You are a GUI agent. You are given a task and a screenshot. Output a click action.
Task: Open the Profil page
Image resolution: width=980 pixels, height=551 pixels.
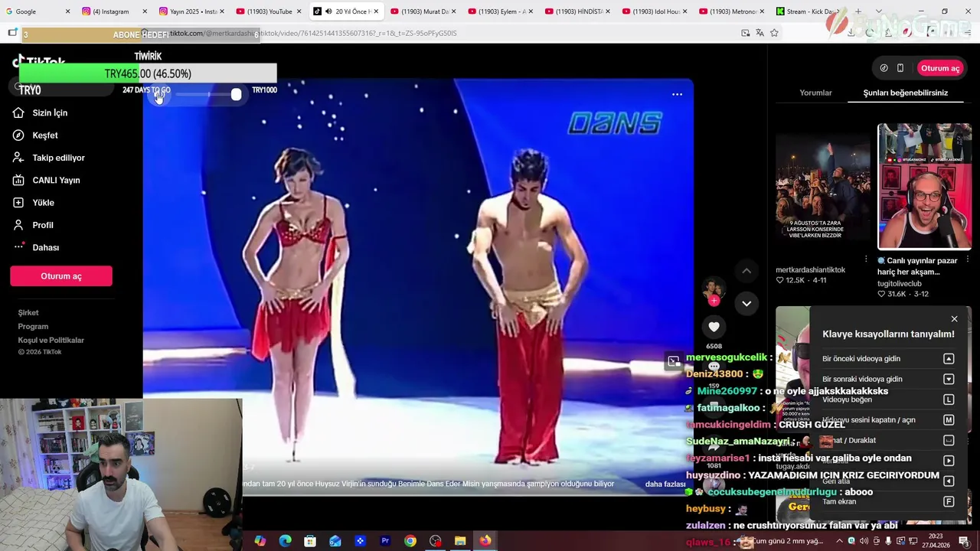pyautogui.click(x=43, y=225)
